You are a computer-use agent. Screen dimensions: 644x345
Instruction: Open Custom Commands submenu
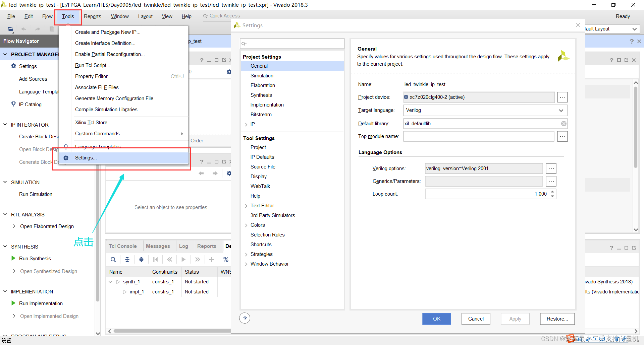point(123,134)
